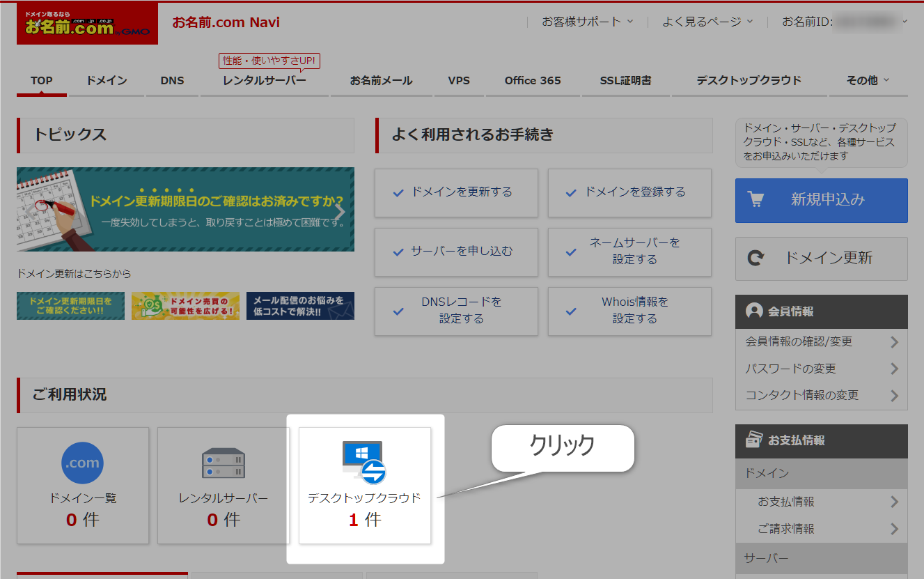Click the サーバーを申し込む button
924x579 pixels.
[456, 252]
